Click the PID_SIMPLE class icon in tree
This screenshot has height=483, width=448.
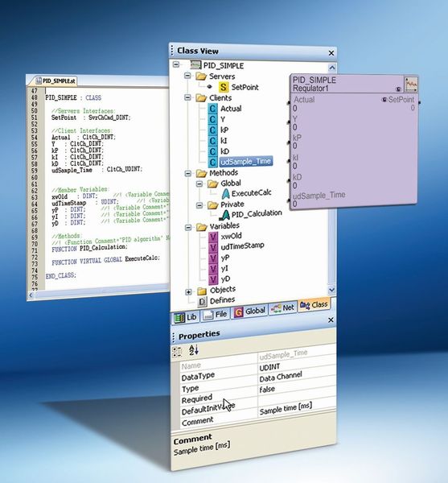(195, 65)
